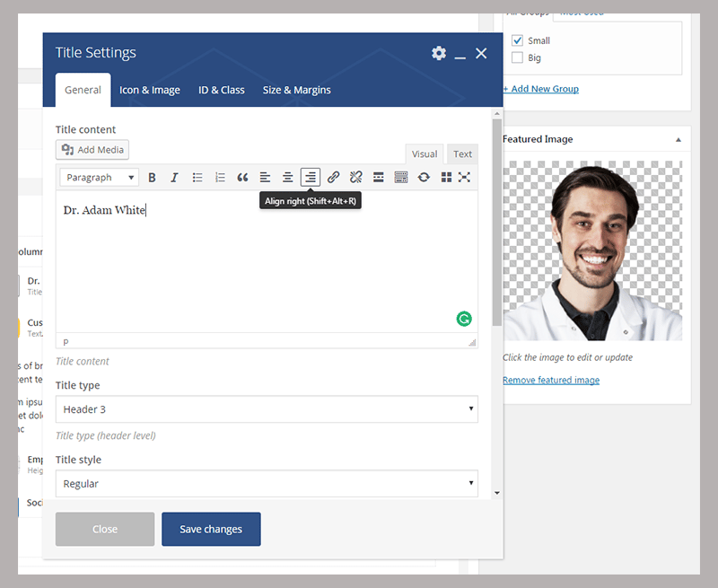Toggle bold formatting in editor toolbar
This screenshot has height=588, width=718.
(152, 177)
